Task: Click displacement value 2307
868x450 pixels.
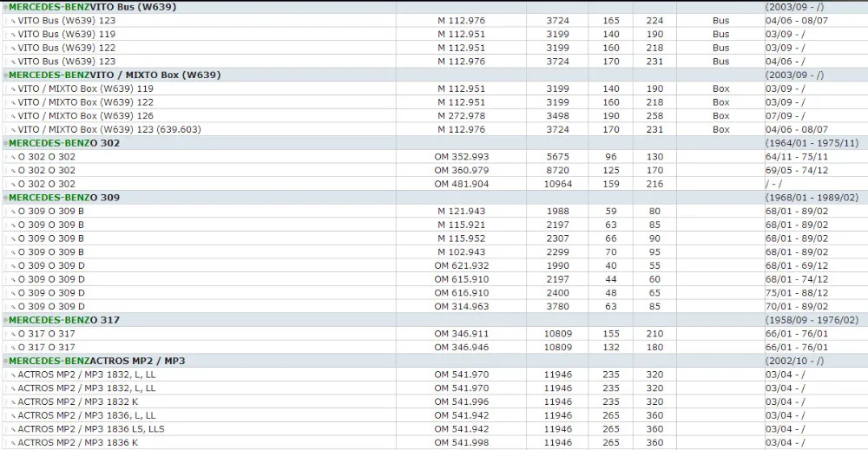Action: point(557,238)
